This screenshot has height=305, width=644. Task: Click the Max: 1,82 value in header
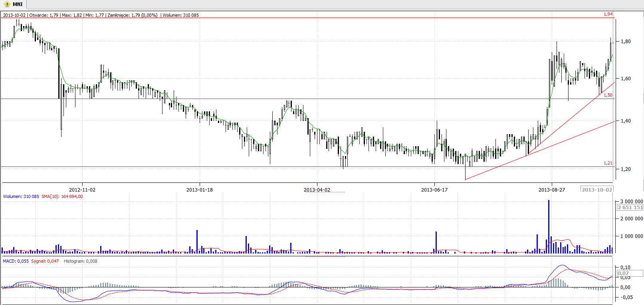coord(72,15)
